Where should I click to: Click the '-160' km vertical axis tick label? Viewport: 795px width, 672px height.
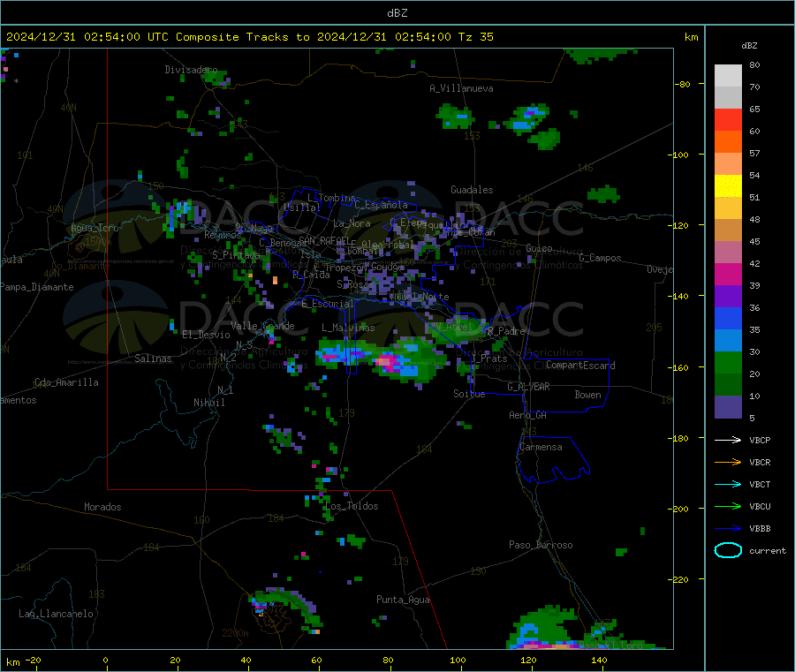[x=678, y=367]
